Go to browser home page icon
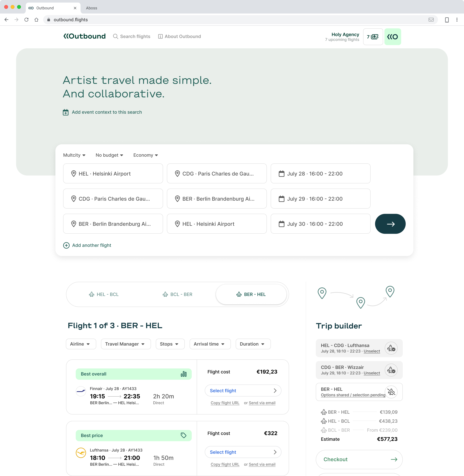This screenshot has height=476, width=464. [x=36, y=20]
